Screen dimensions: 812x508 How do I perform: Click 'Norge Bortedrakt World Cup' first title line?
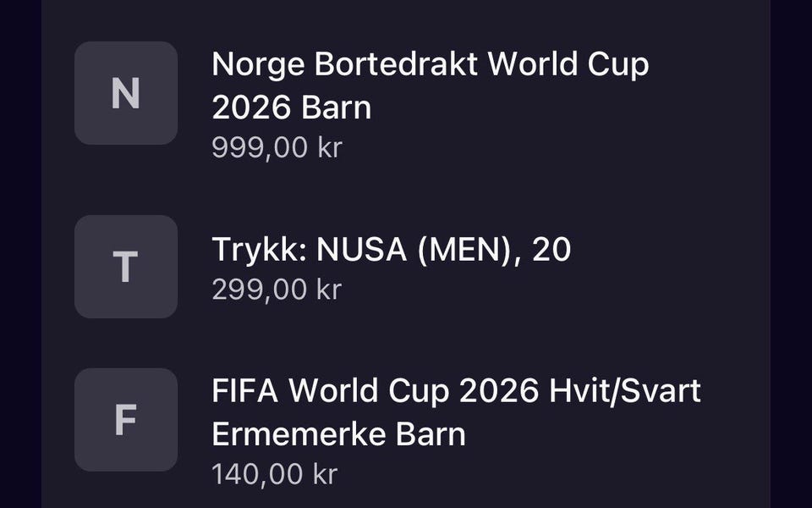431,64
